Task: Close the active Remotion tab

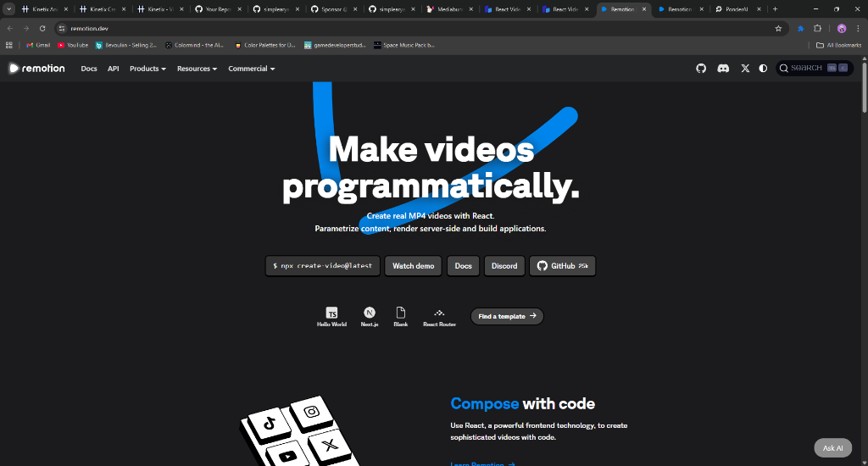Action: [x=644, y=8]
